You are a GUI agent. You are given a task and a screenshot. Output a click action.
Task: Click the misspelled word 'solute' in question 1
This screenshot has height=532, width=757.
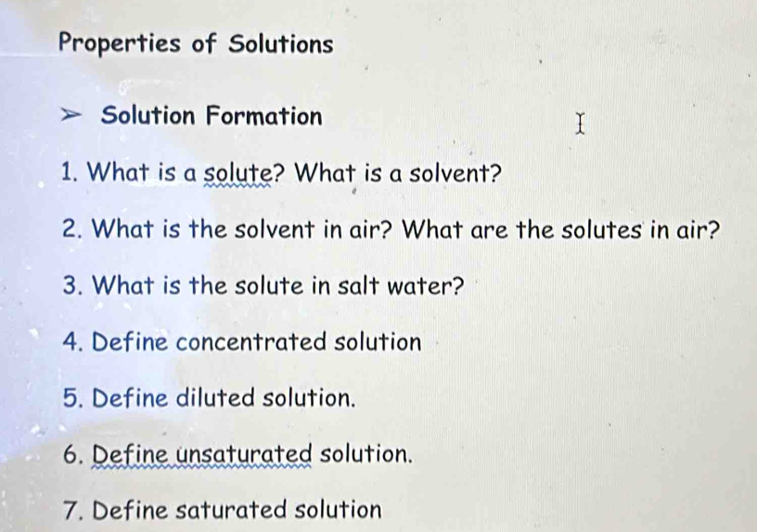[237, 174]
